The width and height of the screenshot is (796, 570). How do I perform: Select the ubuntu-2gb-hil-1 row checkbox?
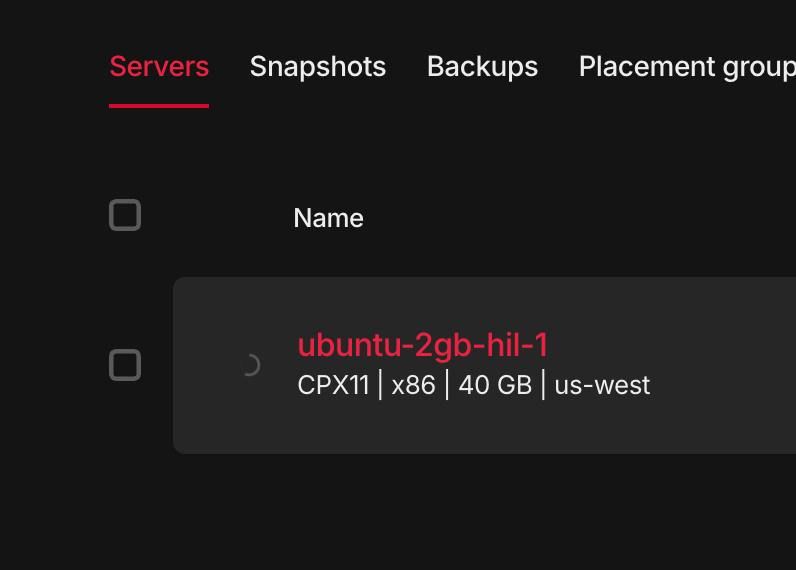(x=125, y=365)
